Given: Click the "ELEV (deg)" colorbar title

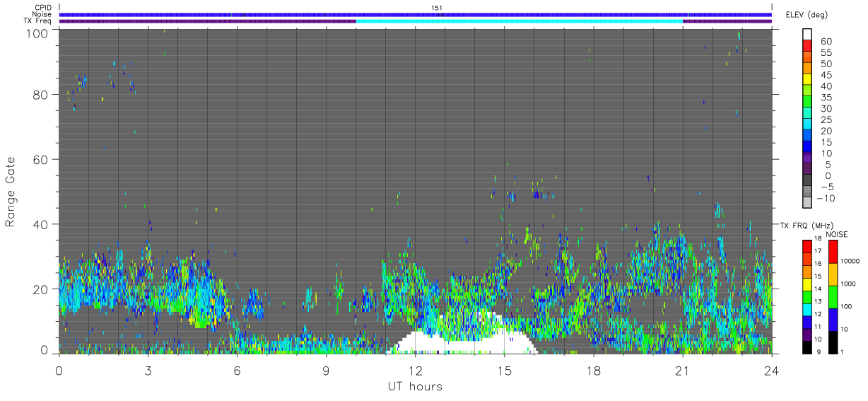Looking at the screenshot, I should point(806,14).
